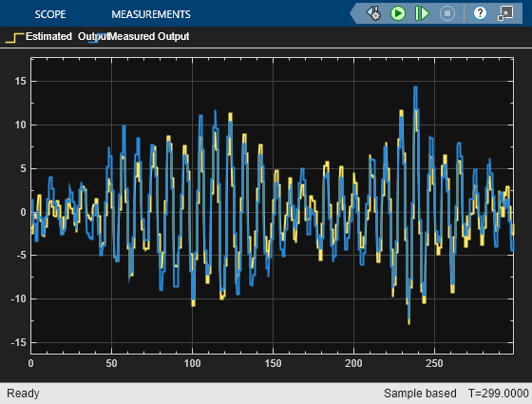Click the dock/undock scope window icon
This screenshot has width=532, height=404.
pos(505,13)
